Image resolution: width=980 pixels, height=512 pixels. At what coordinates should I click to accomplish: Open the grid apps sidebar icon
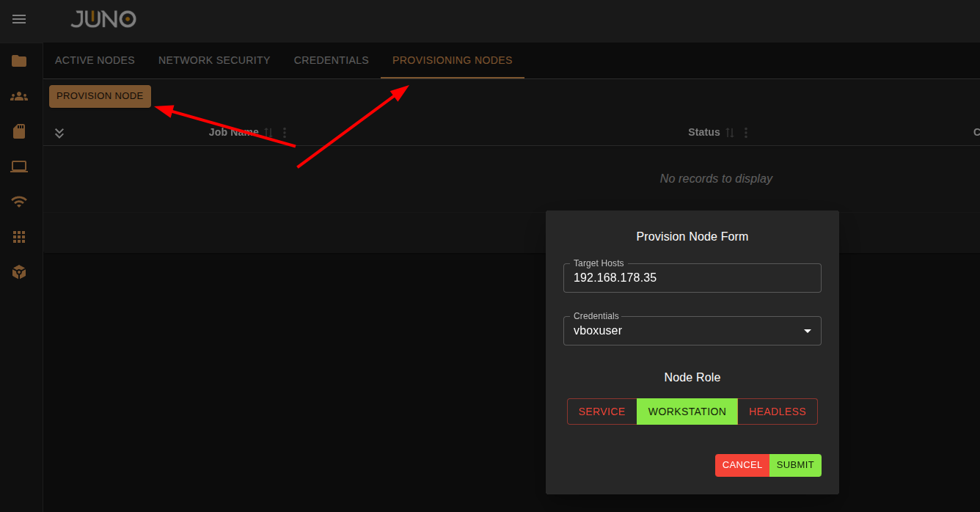[19, 237]
